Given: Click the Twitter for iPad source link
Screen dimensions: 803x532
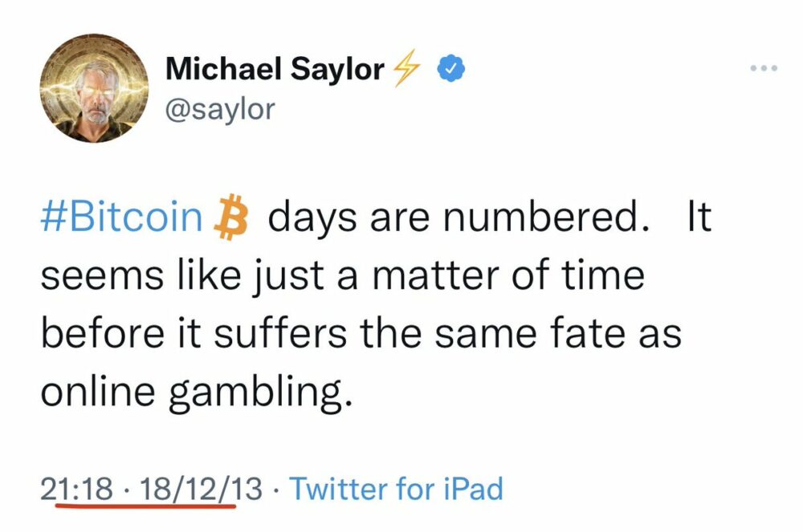Looking at the screenshot, I should pyautogui.click(x=396, y=487).
